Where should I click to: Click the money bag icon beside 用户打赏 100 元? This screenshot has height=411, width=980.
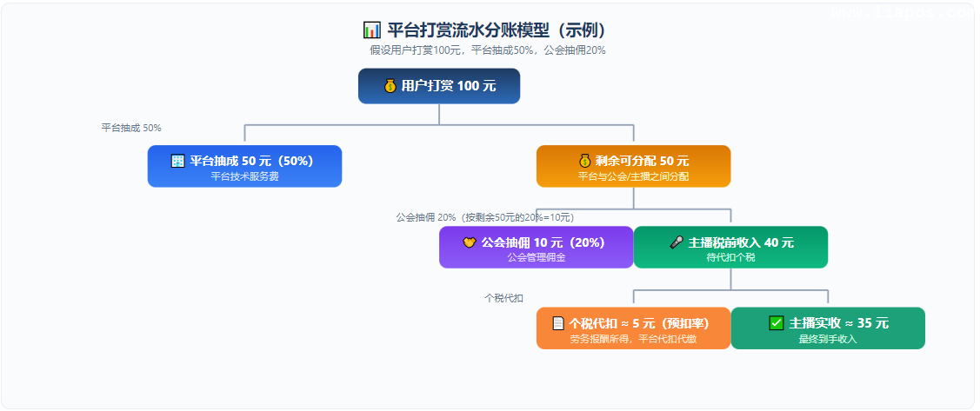pos(390,86)
